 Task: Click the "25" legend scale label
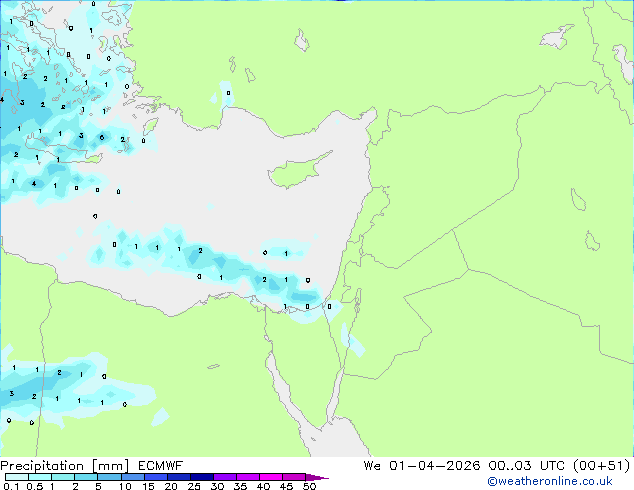(194, 486)
